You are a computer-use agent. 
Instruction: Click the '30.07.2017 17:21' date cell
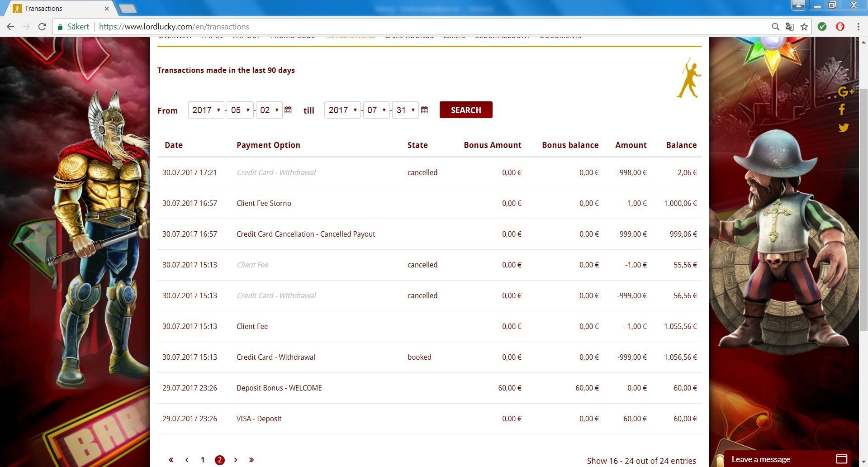[x=190, y=172]
